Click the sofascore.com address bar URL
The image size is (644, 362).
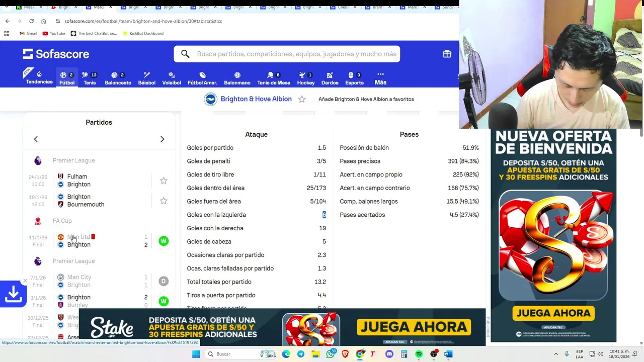point(143,21)
